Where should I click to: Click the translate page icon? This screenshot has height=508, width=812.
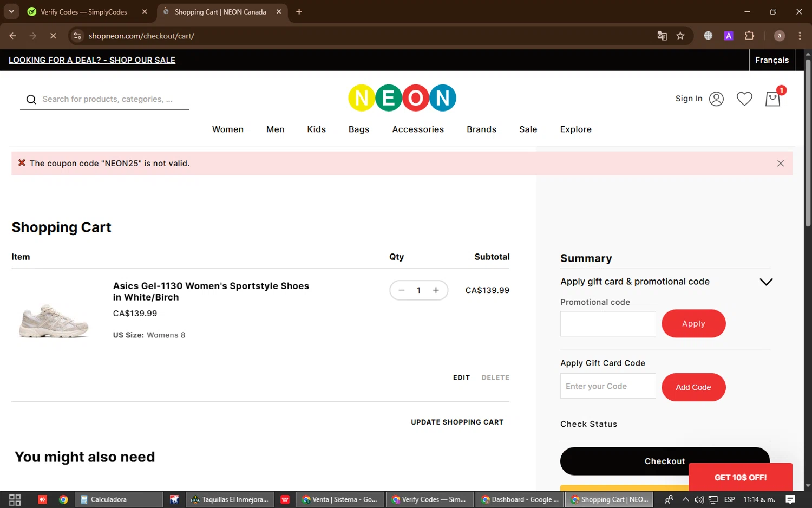662,36
